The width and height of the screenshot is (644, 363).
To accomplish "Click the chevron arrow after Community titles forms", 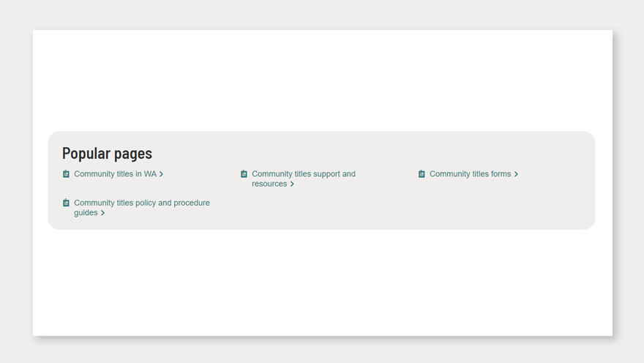I will (x=516, y=174).
